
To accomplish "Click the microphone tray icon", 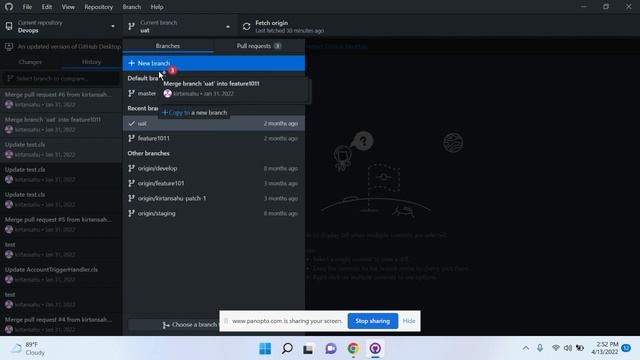I will (540, 348).
